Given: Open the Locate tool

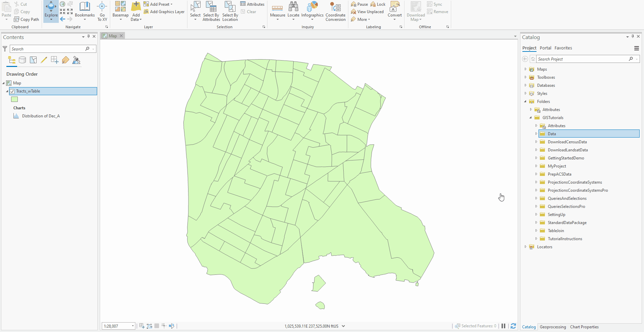Looking at the screenshot, I should click(x=293, y=10).
